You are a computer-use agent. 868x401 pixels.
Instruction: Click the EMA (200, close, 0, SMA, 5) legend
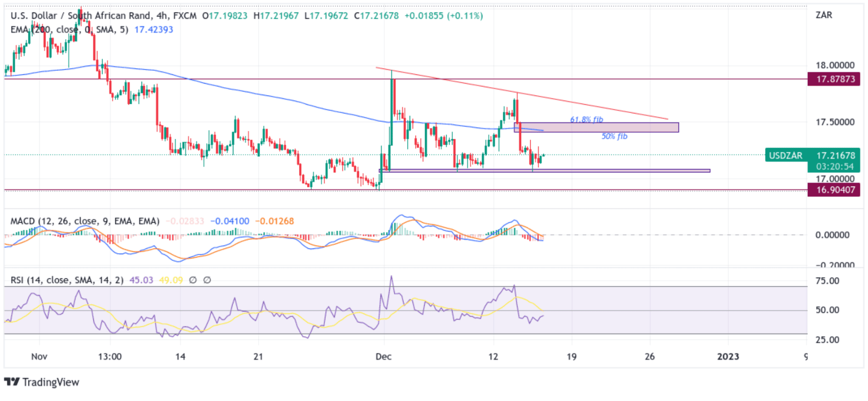click(x=69, y=29)
